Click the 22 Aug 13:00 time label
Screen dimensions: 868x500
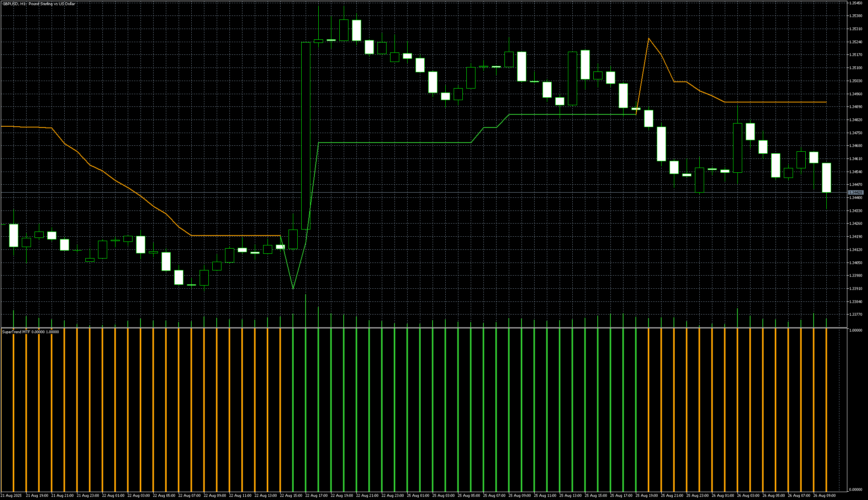[x=266, y=496]
